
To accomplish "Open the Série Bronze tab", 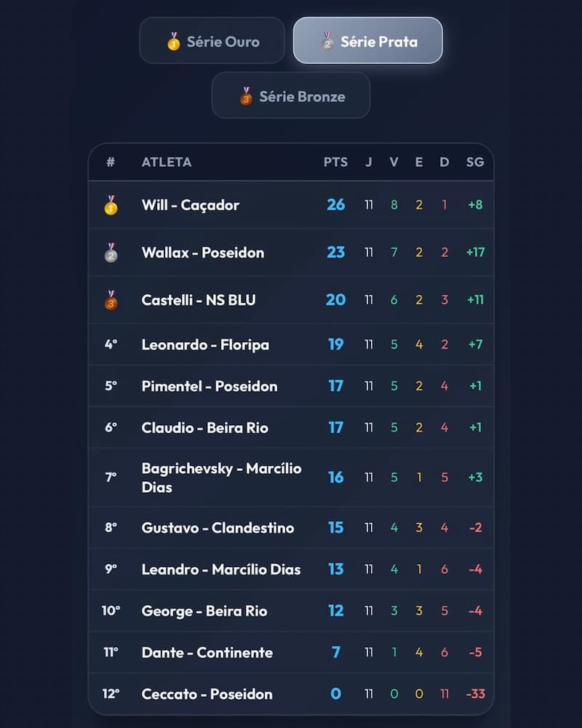I will pyautogui.click(x=291, y=95).
